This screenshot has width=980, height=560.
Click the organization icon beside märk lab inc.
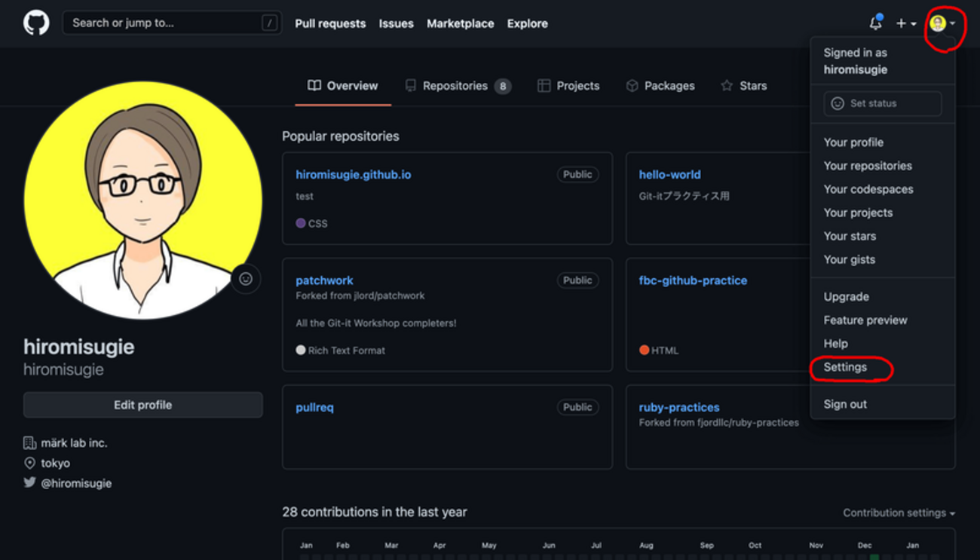[30, 442]
